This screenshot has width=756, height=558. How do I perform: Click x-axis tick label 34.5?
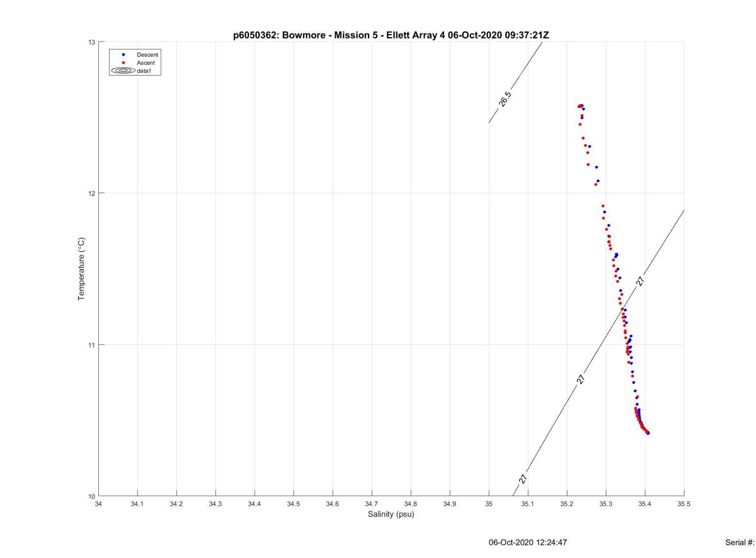pos(294,504)
